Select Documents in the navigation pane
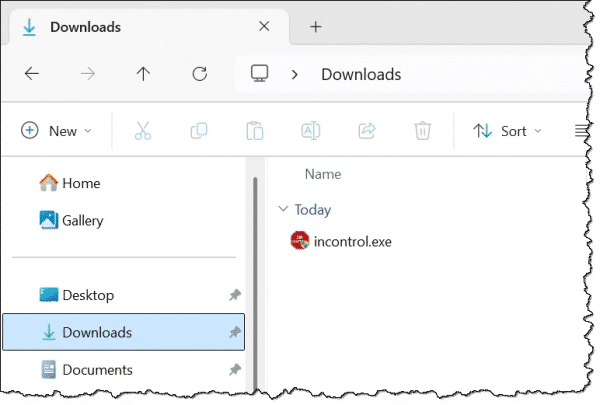Screen dimensions: 600x405 click(x=123, y=369)
